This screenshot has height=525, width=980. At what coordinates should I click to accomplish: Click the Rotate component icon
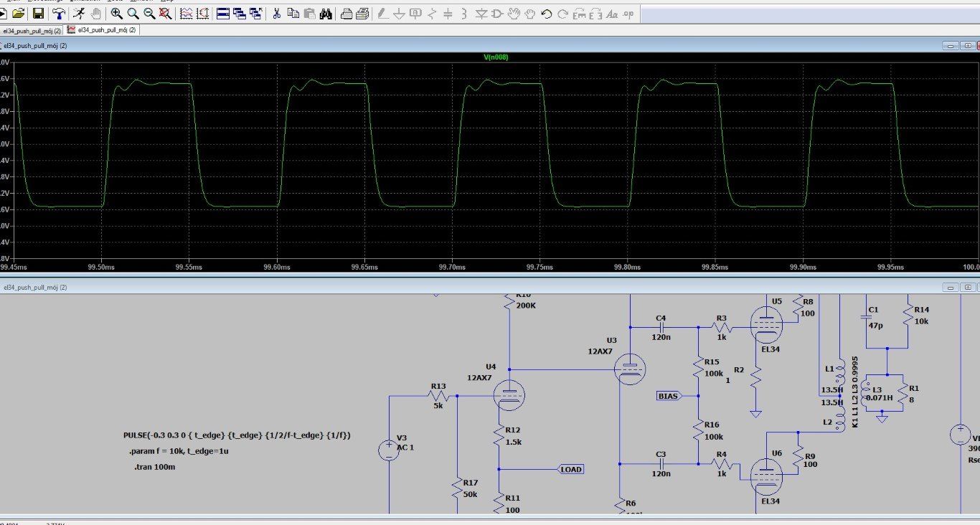click(x=579, y=14)
